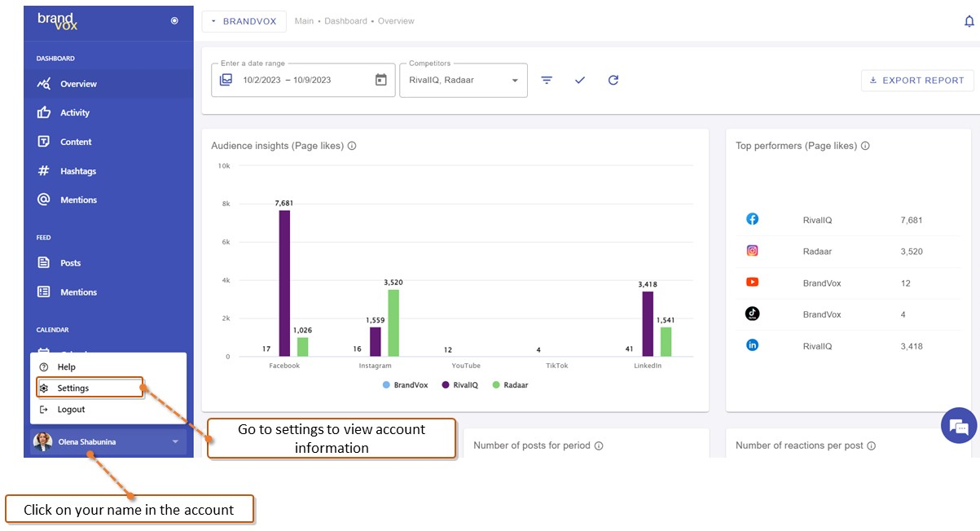Screen dimensions: 980x531
Task: Refresh data with the reload icon
Action: [x=613, y=80]
